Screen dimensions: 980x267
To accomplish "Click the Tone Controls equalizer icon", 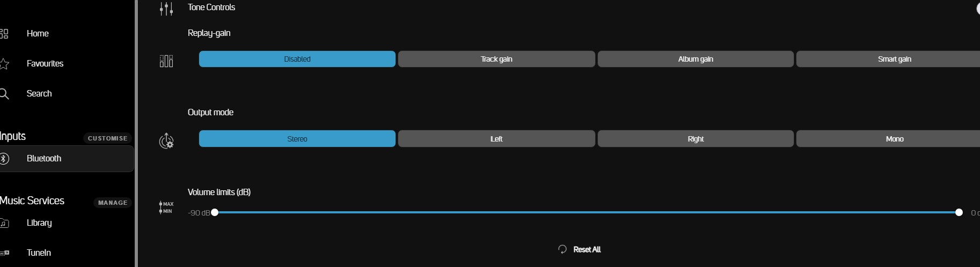I will click(x=166, y=8).
